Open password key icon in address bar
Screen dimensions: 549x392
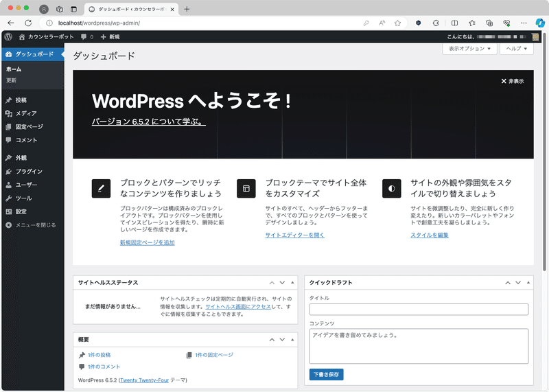point(366,23)
